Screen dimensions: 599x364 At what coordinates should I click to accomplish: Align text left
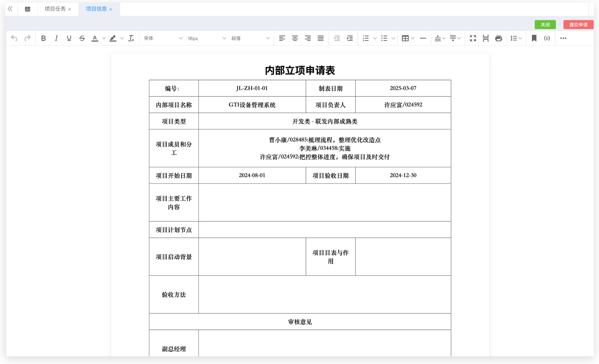coord(282,38)
